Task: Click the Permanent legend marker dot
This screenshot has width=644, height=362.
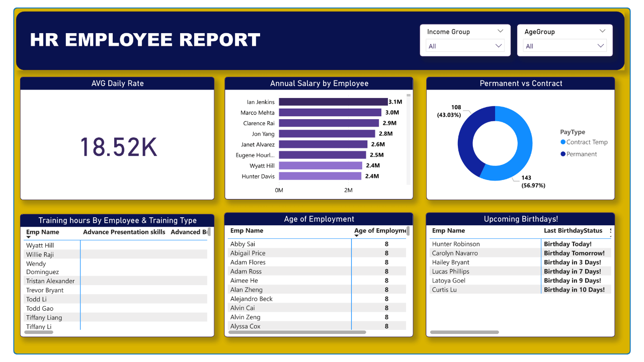Action: click(x=563, y=154)
